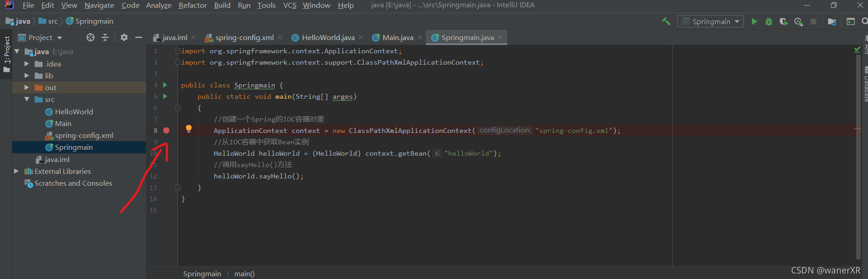Click the src breadcrumb in navigation bar
This screenshot has height=279, width=868.
[48, 21]
